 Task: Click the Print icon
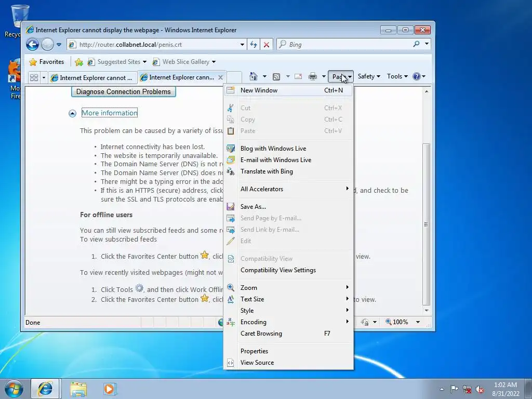pos(312,77)
